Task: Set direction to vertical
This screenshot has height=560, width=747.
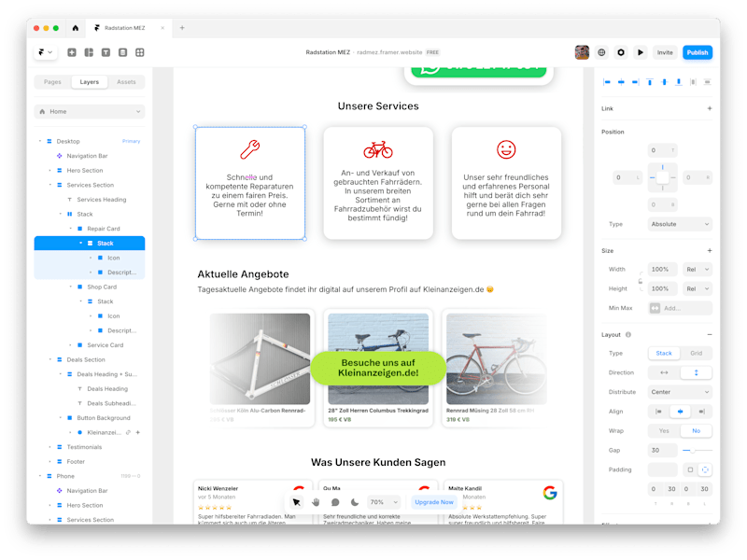Action: pyautogui.click(x=696, y=372)
